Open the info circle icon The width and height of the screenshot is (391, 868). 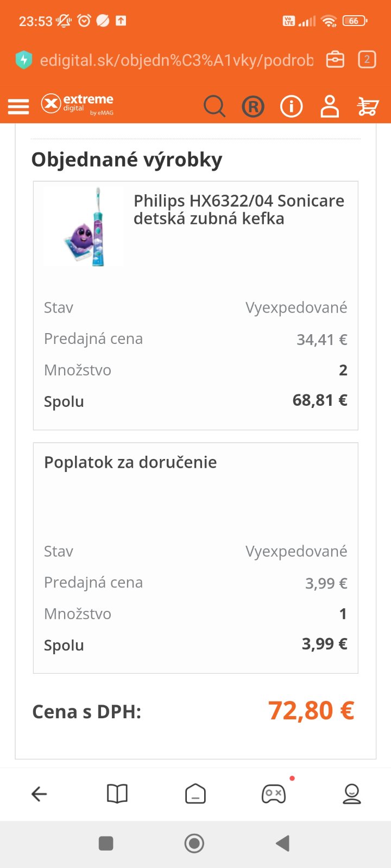pos(291,106)
